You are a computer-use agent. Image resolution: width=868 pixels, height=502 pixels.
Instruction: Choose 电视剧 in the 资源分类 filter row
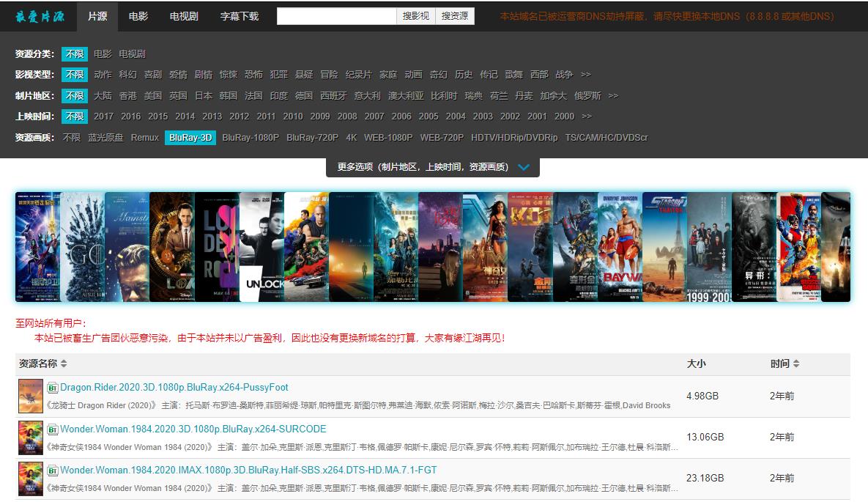(x=133, y=53)
